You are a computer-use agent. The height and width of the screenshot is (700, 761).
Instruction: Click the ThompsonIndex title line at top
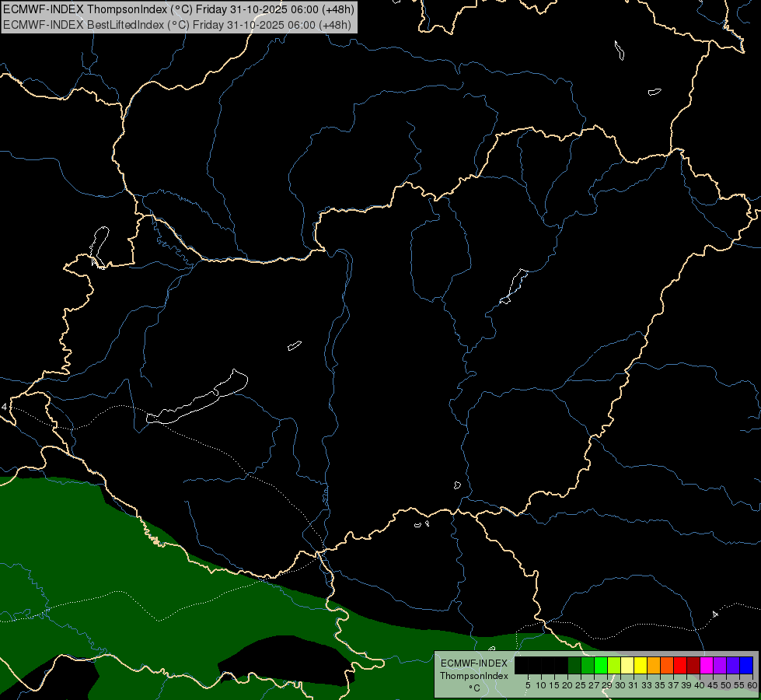179,9
